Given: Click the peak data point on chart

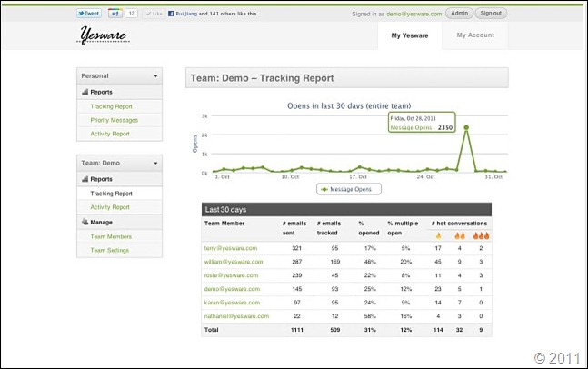Looking at the screenshot, I should tap(466, 128).
